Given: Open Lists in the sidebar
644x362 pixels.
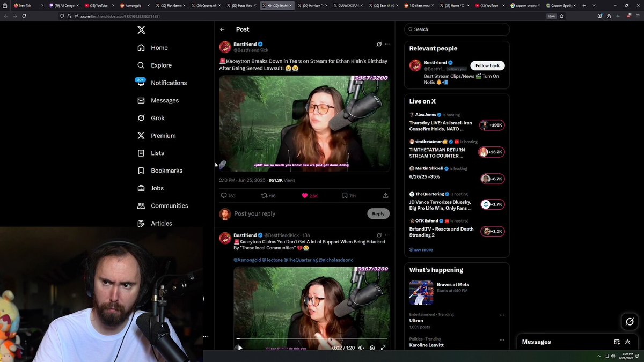Looking at the screenshot, I should (151, 153).
